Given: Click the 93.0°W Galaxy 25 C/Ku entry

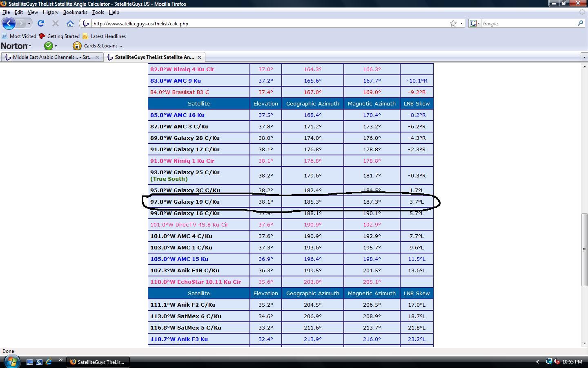Looking at the screenshot, I should pyautogui.click(x=185, y=172).
